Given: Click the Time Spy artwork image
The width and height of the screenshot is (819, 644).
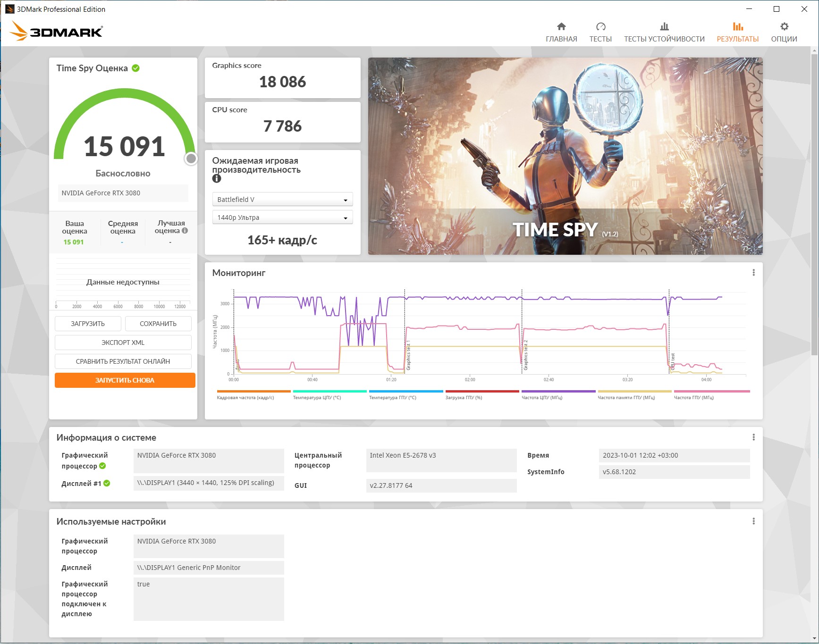Looking at the screenshot, I should pyautogui.click(x=565, y=156).
